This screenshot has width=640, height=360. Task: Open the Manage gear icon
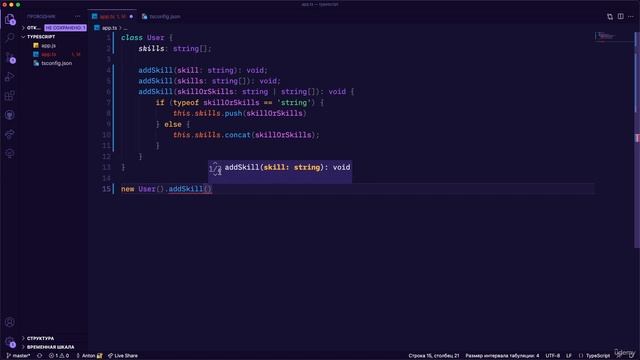pos(10,342)
